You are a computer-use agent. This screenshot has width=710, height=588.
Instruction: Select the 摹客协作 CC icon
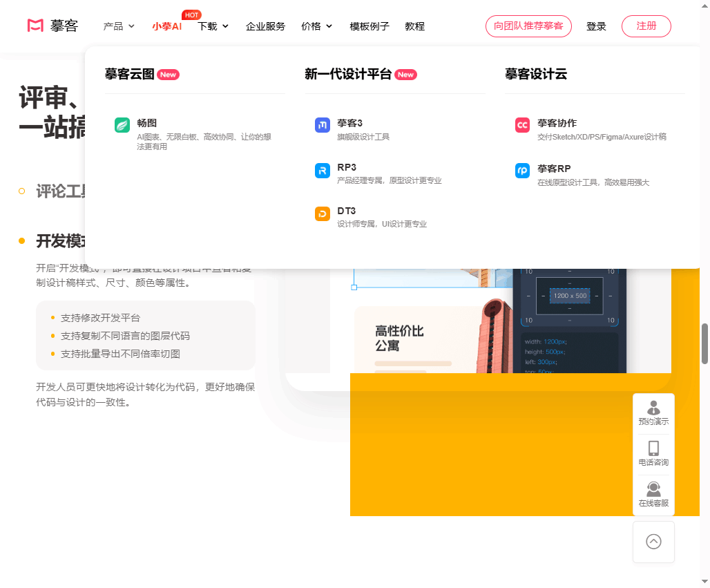tap(521, 125)
